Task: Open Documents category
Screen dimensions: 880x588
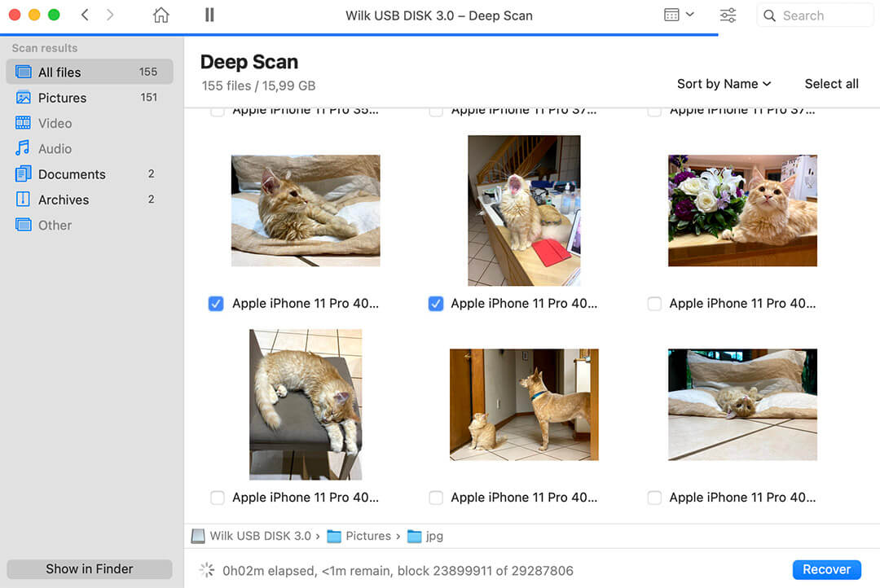Action: click(x=72, y=174)
